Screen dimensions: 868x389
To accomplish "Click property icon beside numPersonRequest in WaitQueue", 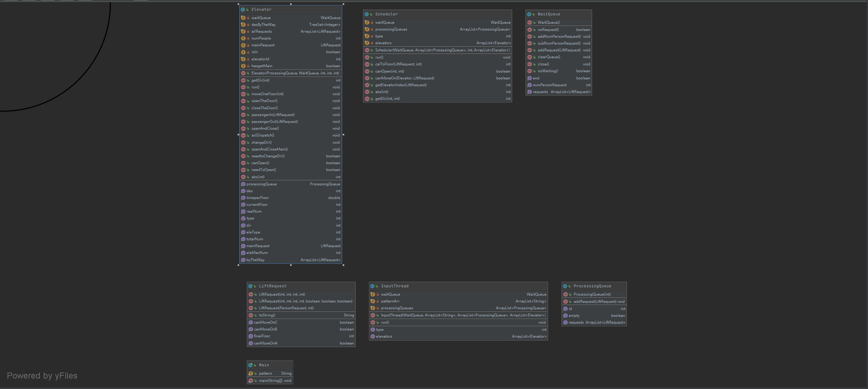I will pyautogui.click(x=530, y=85).
